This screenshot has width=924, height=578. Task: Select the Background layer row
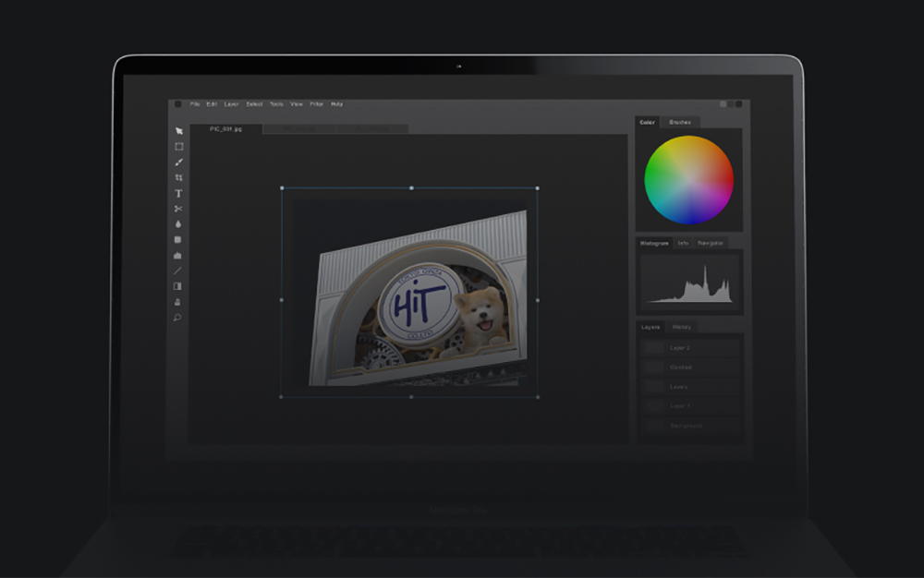(690, 426)
